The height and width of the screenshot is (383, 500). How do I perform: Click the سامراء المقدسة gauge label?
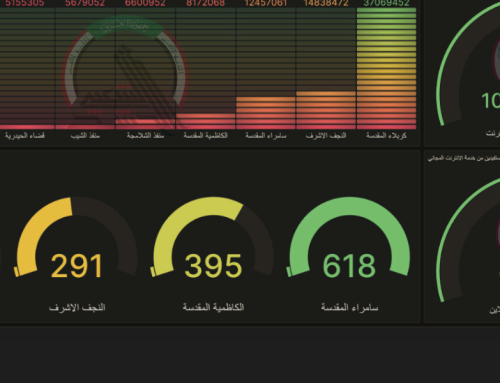[349, 307]
